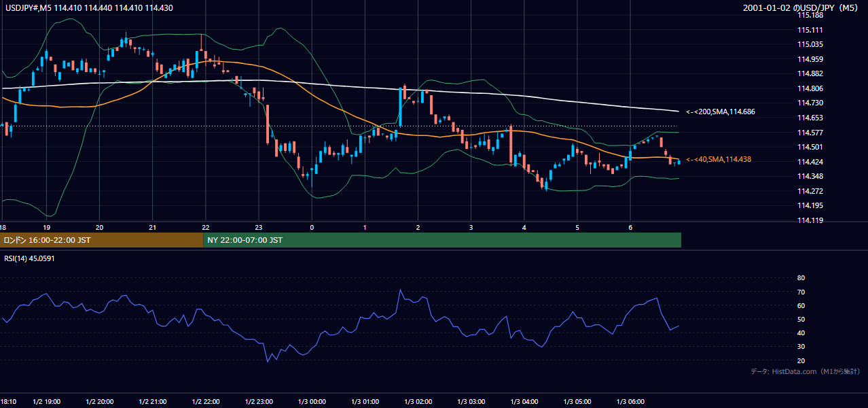The width and height of the screenshot is (868, 408).
Task: Click RSI scale label 60
Action: tap(801, 306)
